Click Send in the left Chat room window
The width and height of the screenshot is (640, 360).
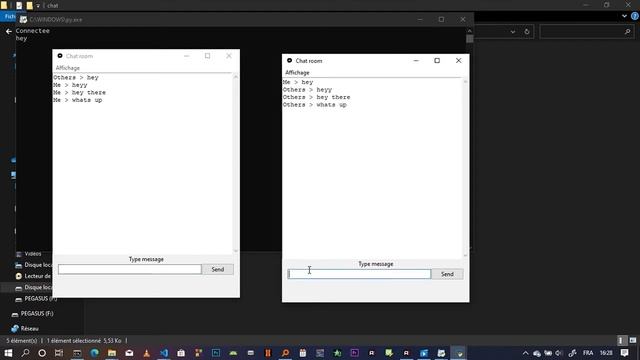click(x=218, y=269)
